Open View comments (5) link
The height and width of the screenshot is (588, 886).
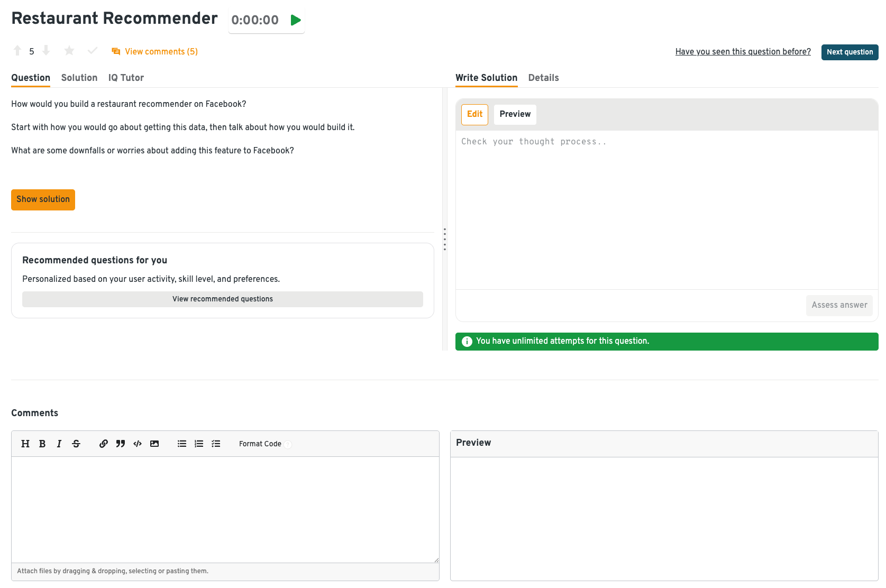[x=155, y=52]
